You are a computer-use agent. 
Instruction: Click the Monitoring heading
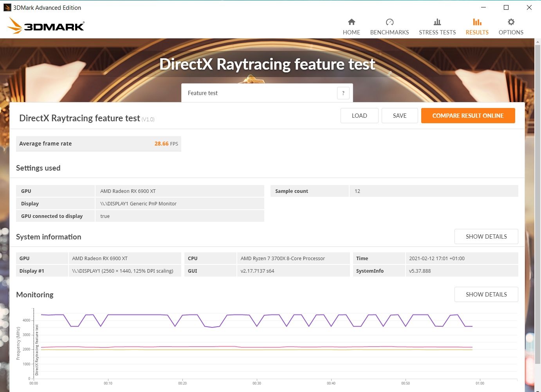[35, 295]
